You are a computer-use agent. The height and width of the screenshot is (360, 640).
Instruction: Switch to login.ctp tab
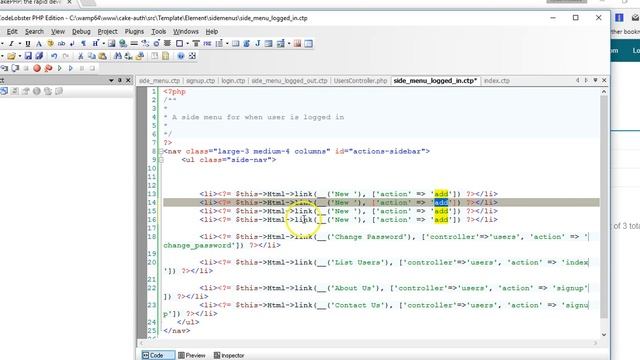pos(233,81)
